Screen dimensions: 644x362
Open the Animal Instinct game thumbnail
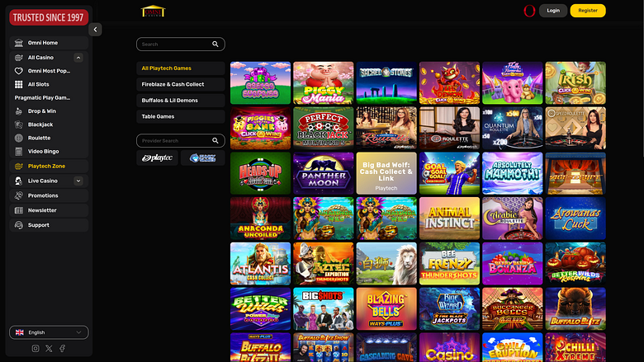tap(449, 219)
